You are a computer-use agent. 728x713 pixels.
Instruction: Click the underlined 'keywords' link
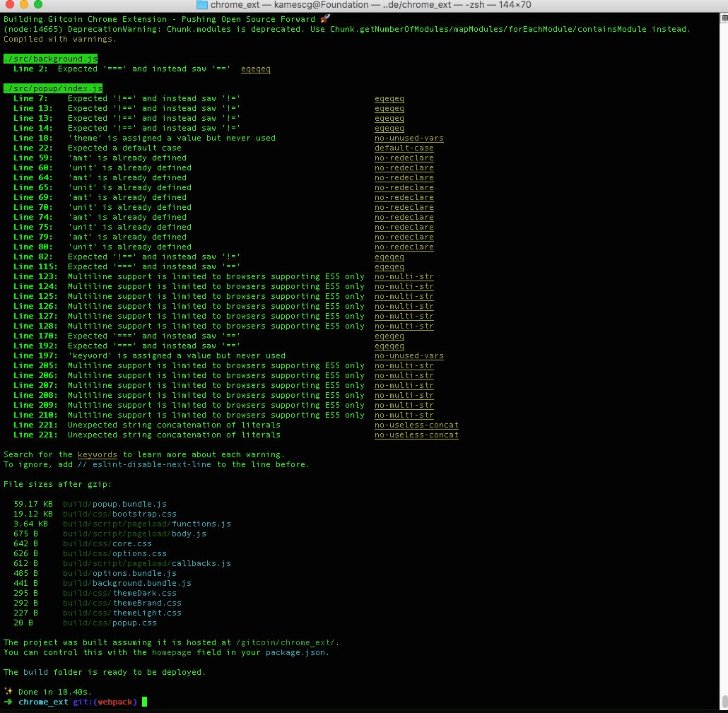(97, 454)
